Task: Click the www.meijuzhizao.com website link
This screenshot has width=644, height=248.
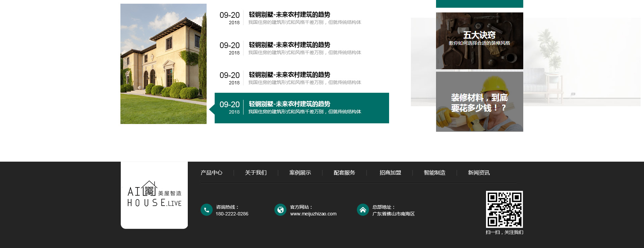Action: 313,214
